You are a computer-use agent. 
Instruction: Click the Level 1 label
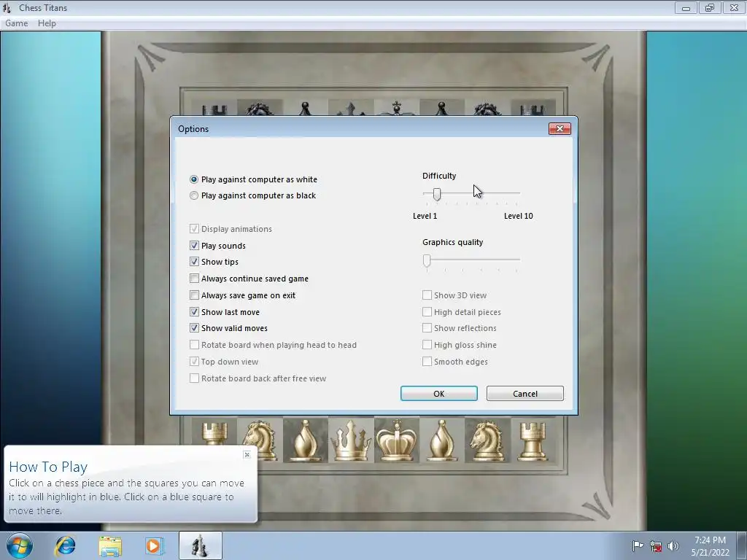click(425, 216)
